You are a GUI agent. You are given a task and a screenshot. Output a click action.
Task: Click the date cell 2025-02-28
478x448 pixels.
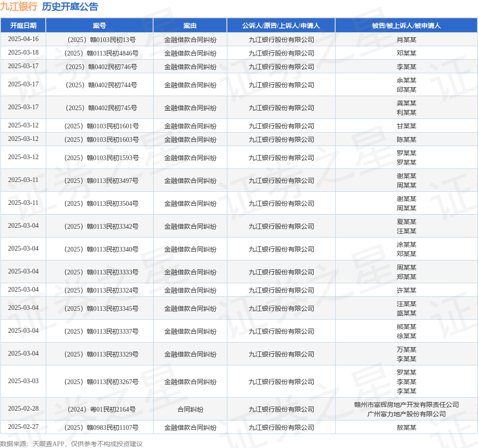(x=23, y=408)
